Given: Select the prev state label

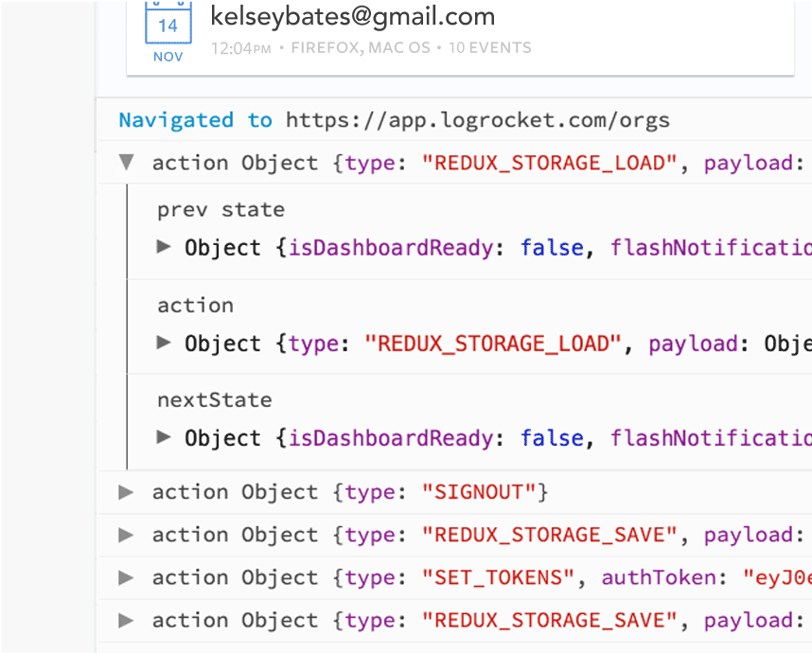Looking at the screenshot, I should tap(221, 210).
